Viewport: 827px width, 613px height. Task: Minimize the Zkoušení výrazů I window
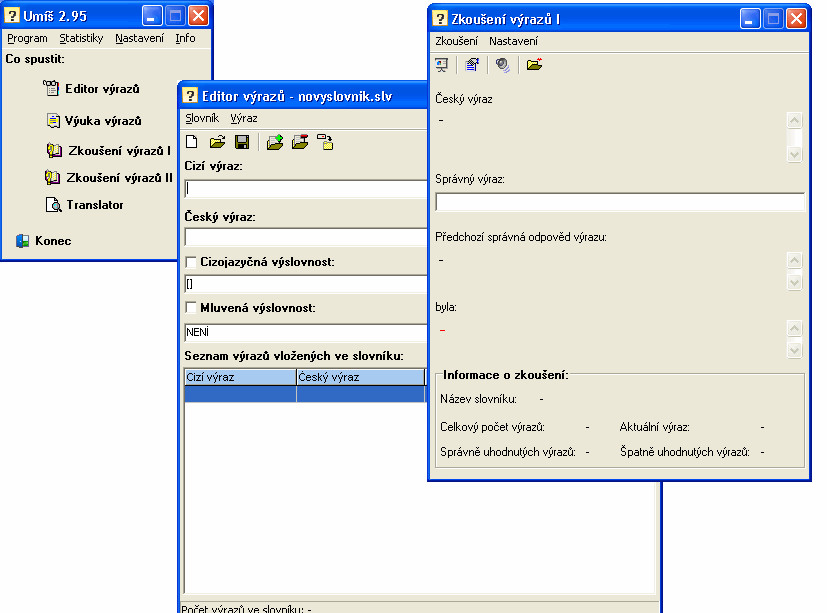click(749, 19)
